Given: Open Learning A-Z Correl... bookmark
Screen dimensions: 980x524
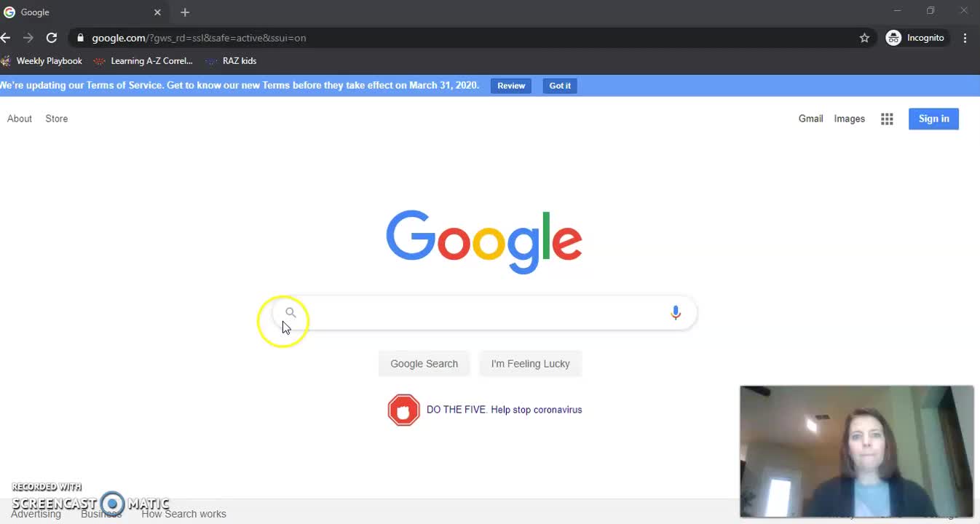Looking at the screenshot, I should [143, 61].
